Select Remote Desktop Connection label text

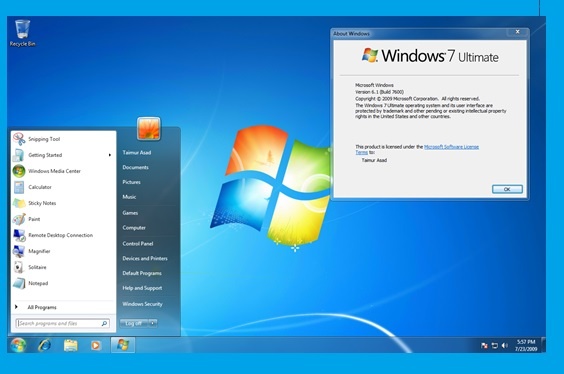(x=60, y=235)
